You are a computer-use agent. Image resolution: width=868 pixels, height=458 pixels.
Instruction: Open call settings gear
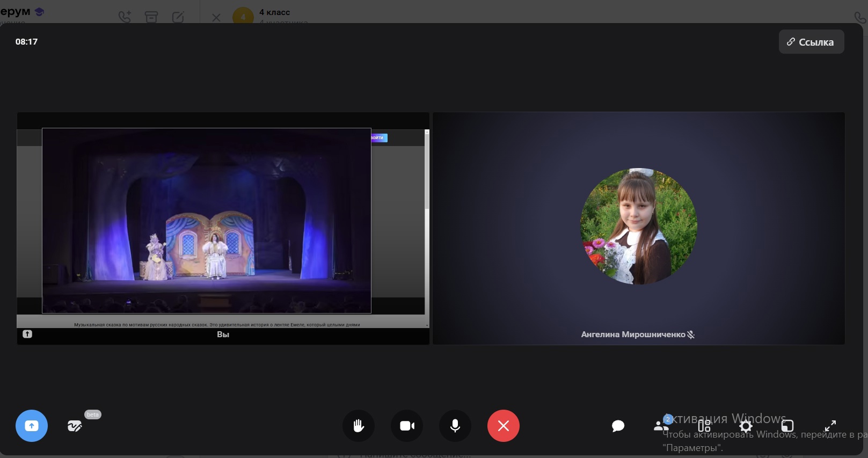746,426
